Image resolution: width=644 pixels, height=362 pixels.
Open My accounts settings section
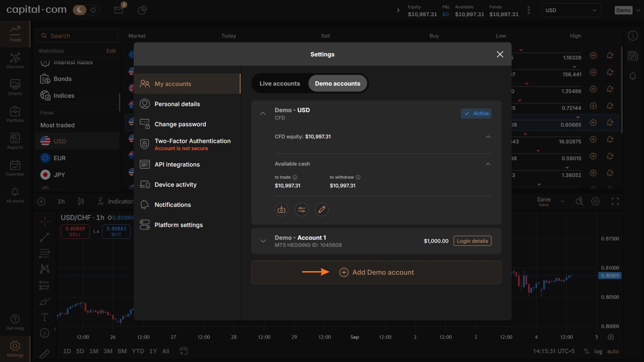coord(187,84)
